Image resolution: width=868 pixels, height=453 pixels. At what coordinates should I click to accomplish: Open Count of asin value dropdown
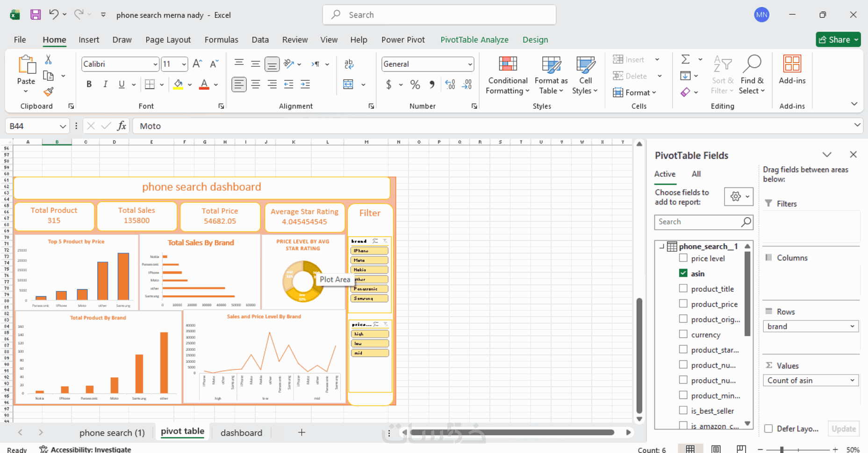pyautogui.click(x=852, y=381)
